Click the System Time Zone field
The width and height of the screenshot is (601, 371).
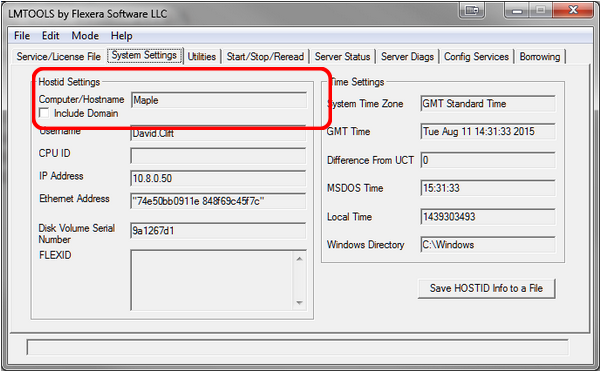pyautogui.click(x=488, y=104)
